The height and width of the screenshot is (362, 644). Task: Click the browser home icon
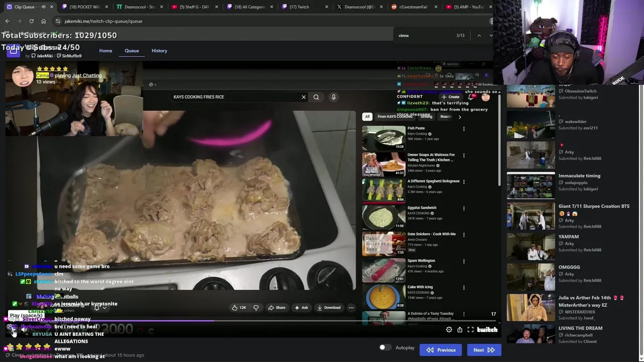[x=43, y=21]
